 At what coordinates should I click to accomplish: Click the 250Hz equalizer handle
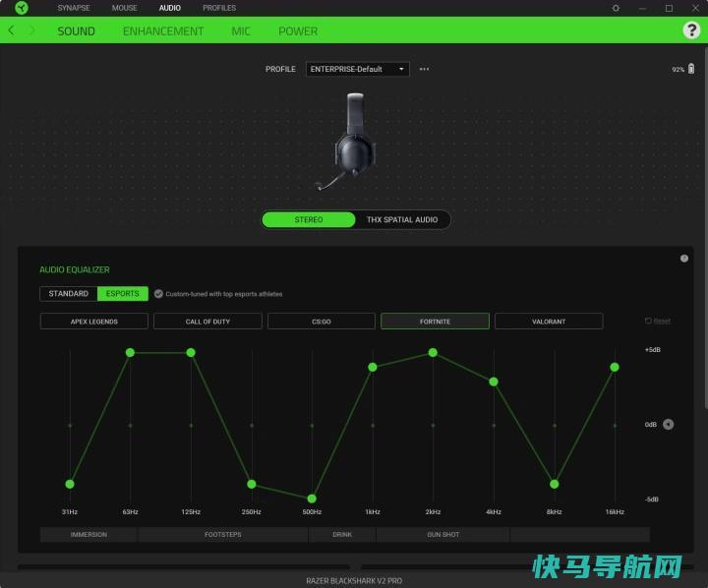pyautogui.click(x=252, y=484)
